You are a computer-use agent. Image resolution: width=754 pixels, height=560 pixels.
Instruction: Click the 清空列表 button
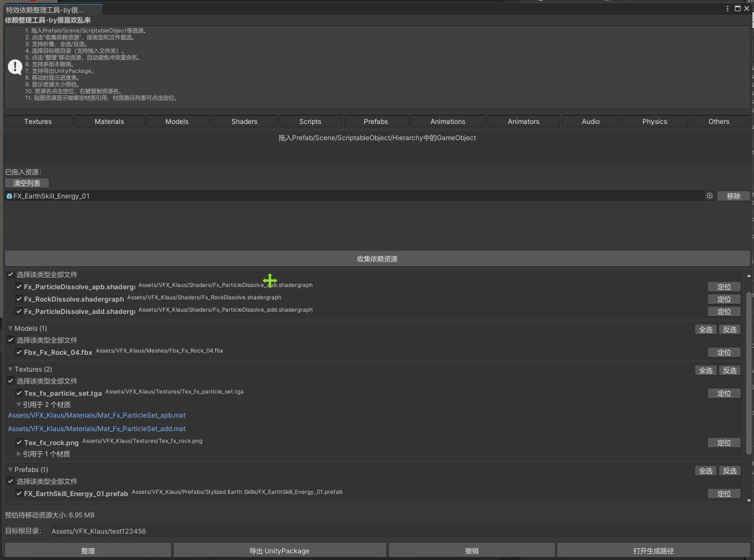[27, 183]
